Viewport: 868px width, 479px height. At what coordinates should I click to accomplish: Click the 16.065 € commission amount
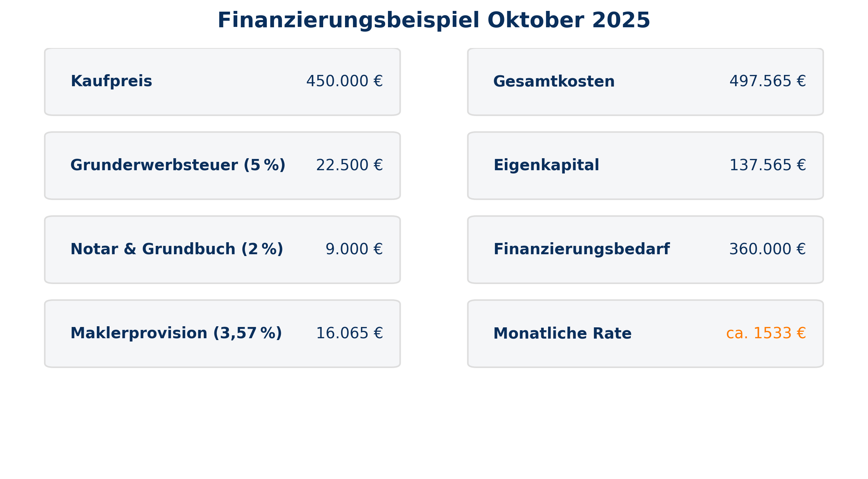pyautogui.click(x=349, y=333)
